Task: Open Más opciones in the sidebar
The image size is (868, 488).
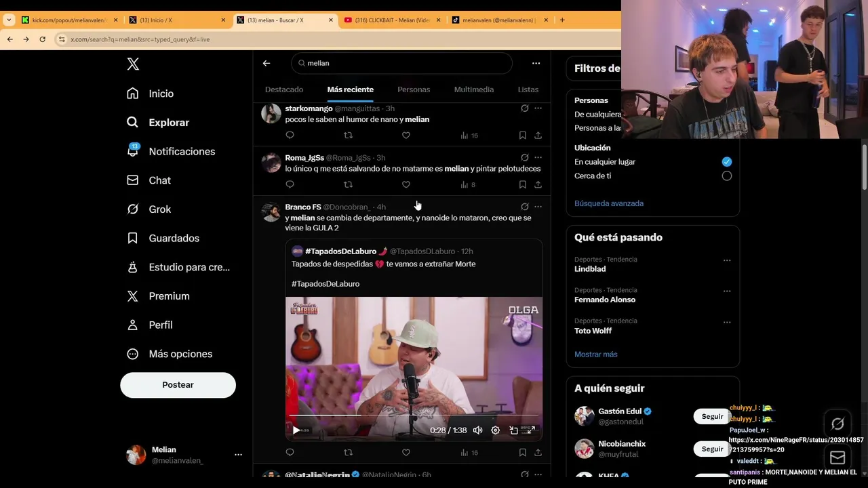Action: pos(169,354)
